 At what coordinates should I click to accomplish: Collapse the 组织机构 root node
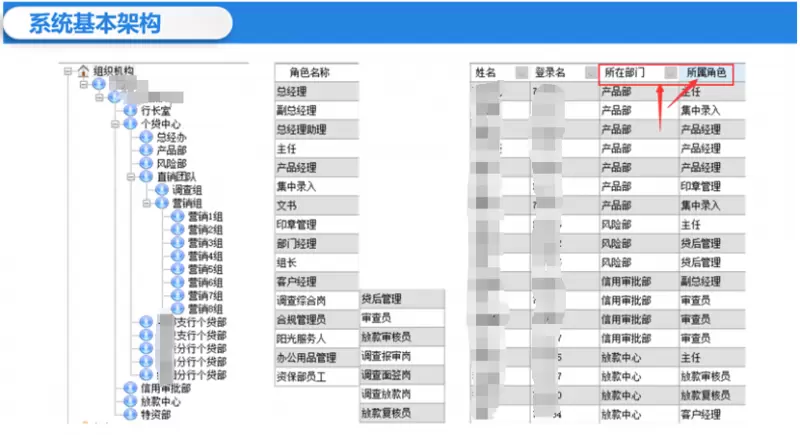point(67,72)
